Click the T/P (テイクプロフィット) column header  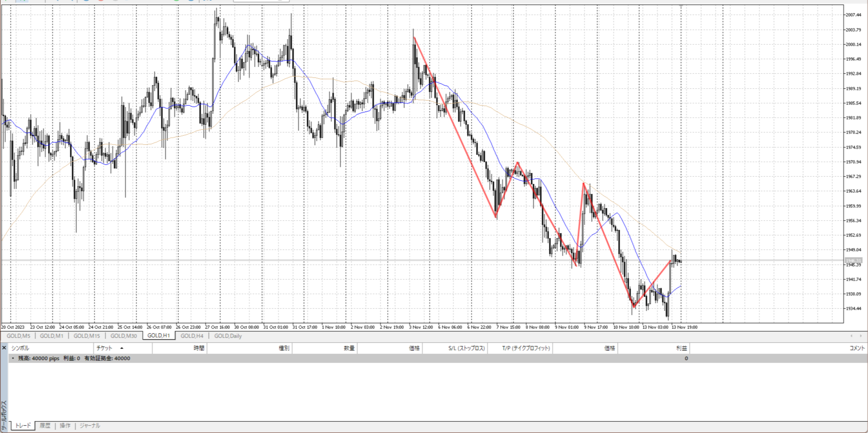(x=526, y=348)
